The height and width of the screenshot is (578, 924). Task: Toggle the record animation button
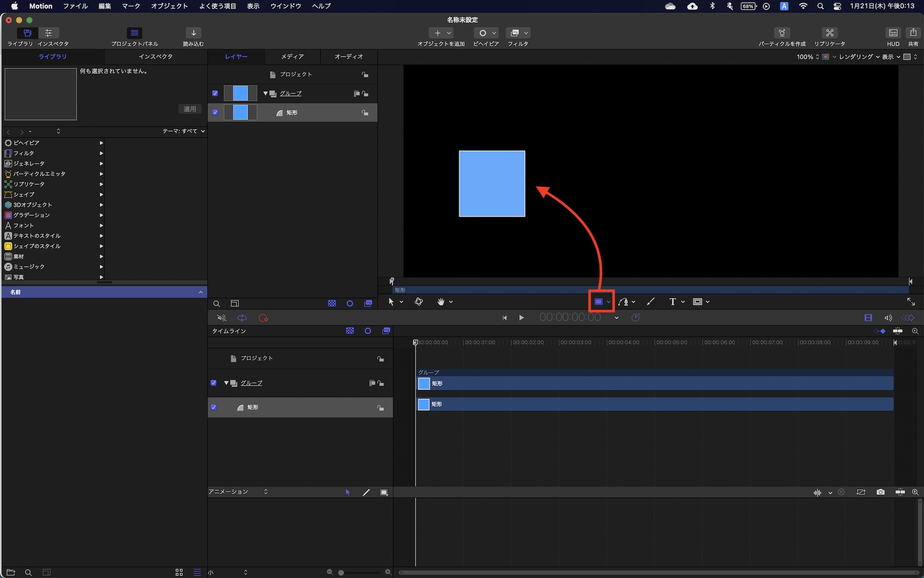263,318
